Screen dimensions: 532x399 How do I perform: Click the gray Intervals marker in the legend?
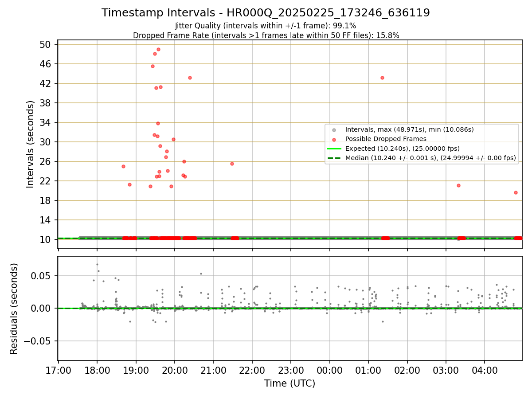pos(334,130)
